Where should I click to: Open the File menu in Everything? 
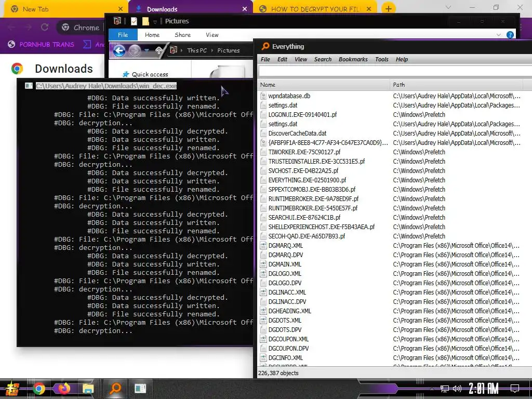pos(265,59)
